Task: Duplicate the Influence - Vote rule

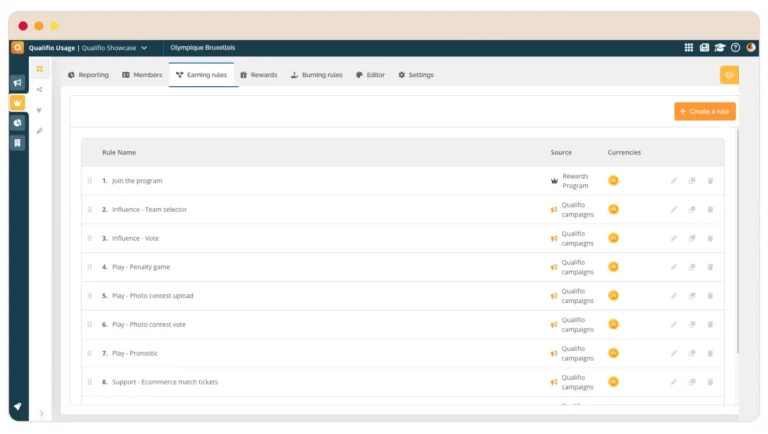Action: click(x=692, y=239)
